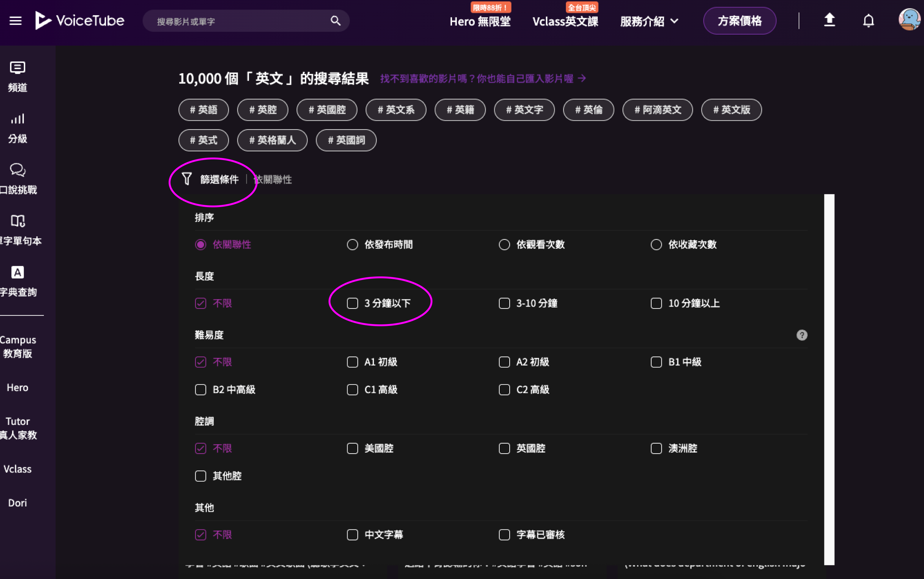Click the upload video icon
The width and height of the screenshot is (924, 579).
click(x=829, y=20)
